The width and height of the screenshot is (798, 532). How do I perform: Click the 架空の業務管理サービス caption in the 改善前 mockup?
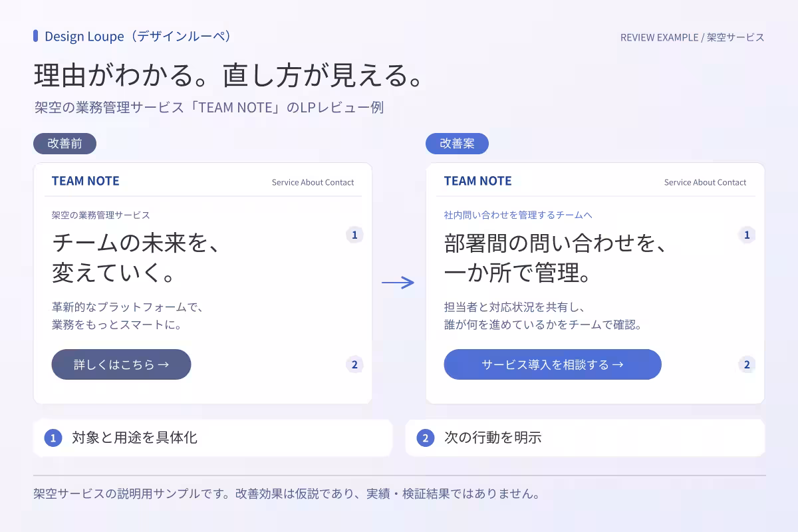(x=101, y=215)
